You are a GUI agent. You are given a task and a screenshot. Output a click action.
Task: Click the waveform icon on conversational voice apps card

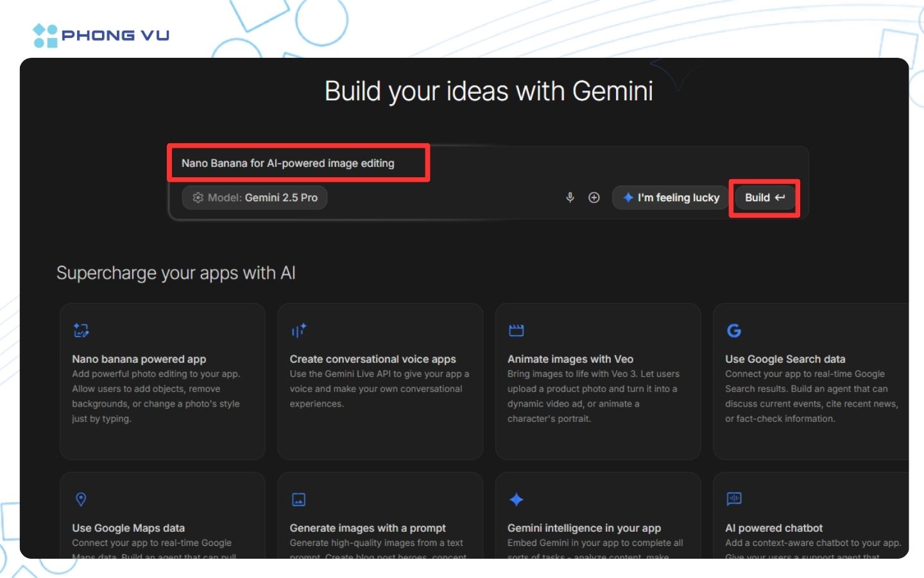[298, 330]
